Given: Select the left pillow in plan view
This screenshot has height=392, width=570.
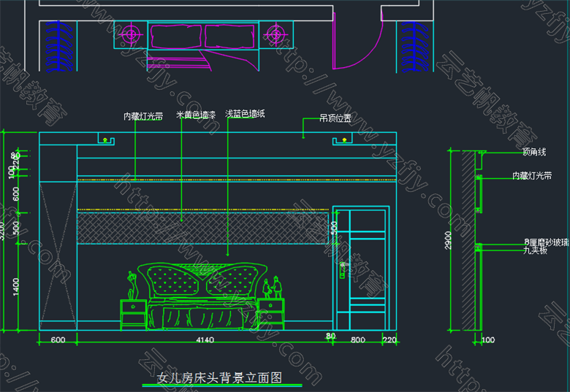Looking at the screenshot, I should coord(176,36).
